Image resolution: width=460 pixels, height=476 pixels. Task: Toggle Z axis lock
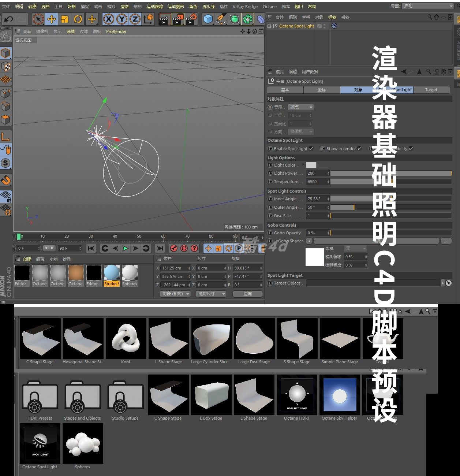(x=135, y=19)
